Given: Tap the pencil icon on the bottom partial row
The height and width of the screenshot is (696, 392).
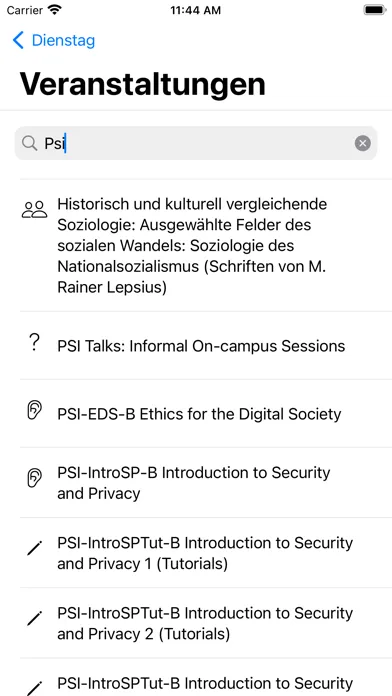Looking at the screenshot, I should coord(34,688).
